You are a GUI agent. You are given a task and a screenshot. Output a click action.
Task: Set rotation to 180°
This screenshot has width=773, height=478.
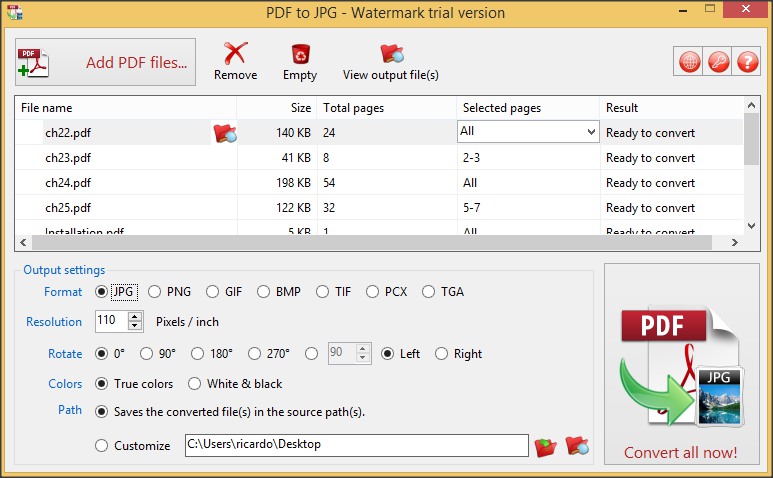coord(198,354)
